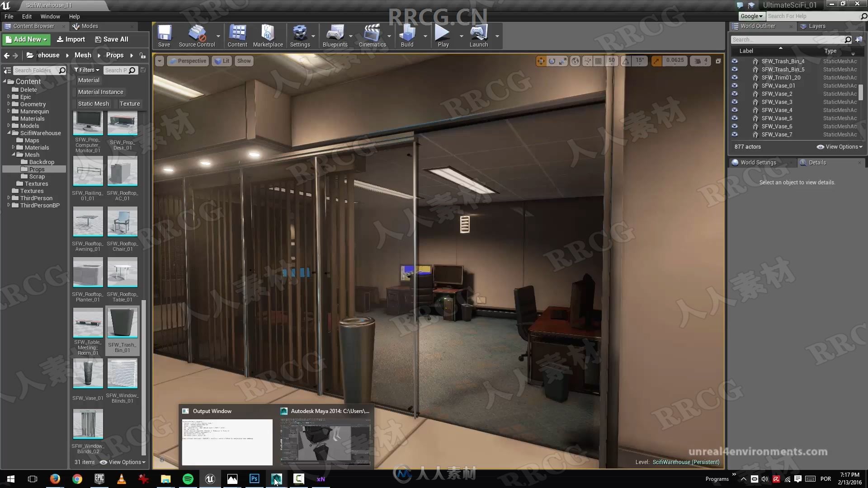Click Import button in Content Browser
The image size is (868, 488).
click(x=71, y=39)
